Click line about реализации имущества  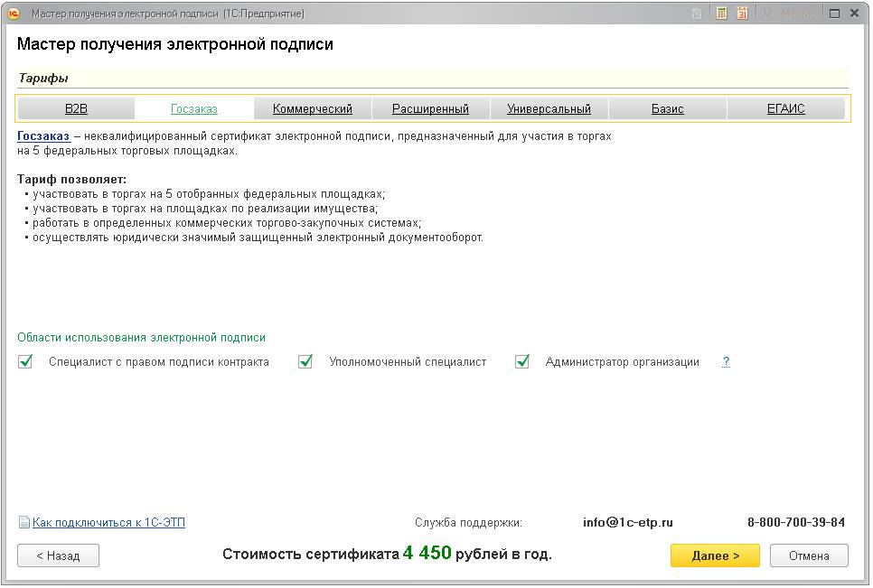(x=205, y=208)
